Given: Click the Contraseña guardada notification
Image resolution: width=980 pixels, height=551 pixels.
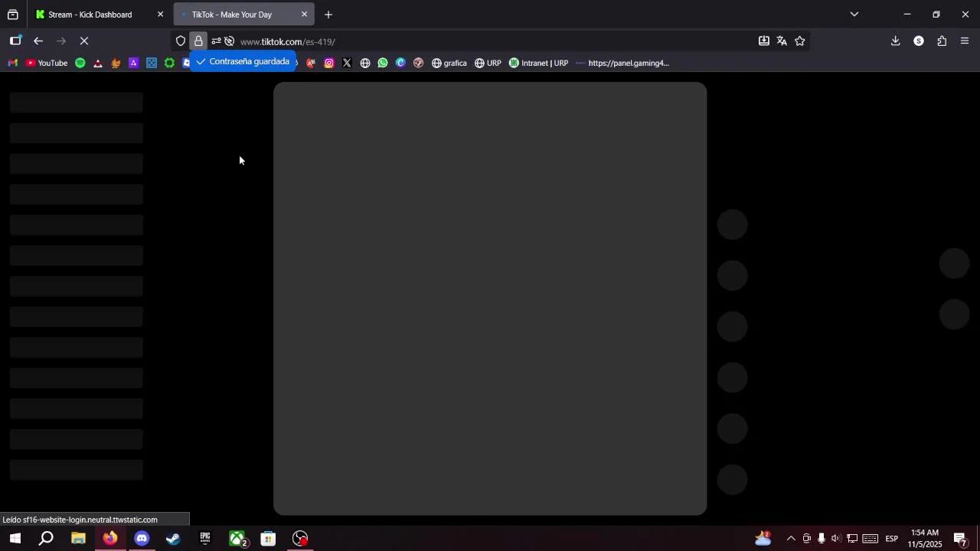Looking at the screenshot, I should [x=243, y=61].
